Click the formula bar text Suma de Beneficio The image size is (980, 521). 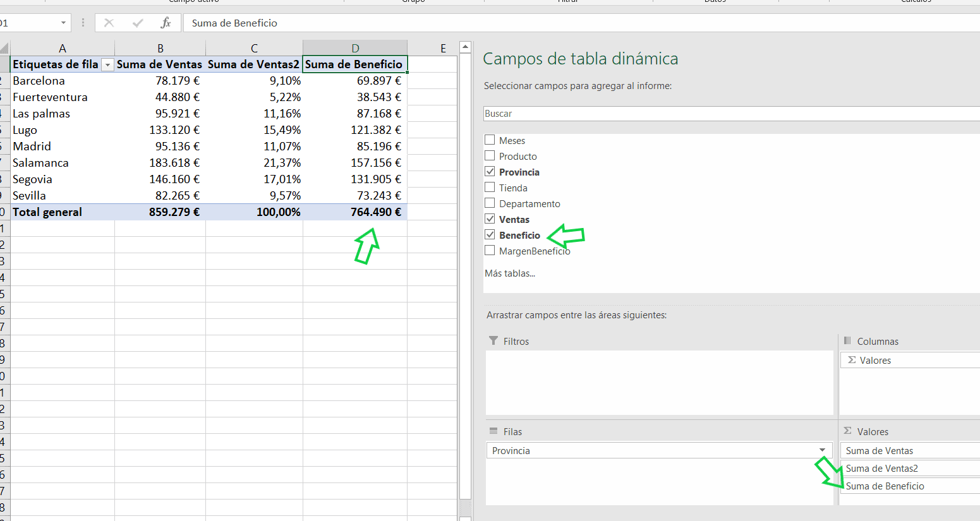point(234,23)
